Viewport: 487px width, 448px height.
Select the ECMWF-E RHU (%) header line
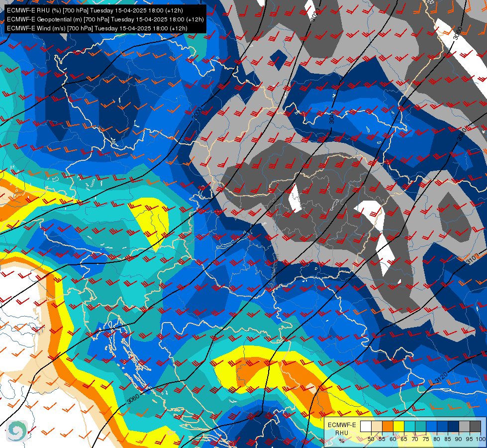click(95, 10)
